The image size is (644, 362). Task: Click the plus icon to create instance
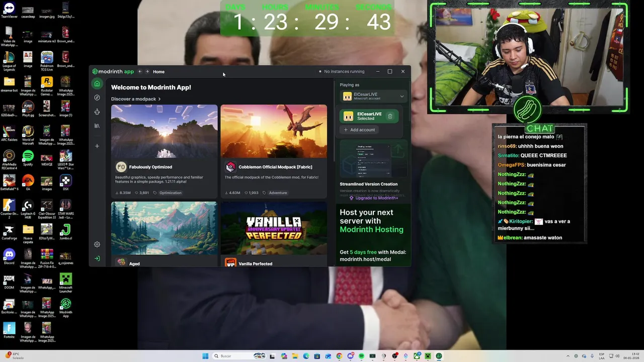[97, 146]
